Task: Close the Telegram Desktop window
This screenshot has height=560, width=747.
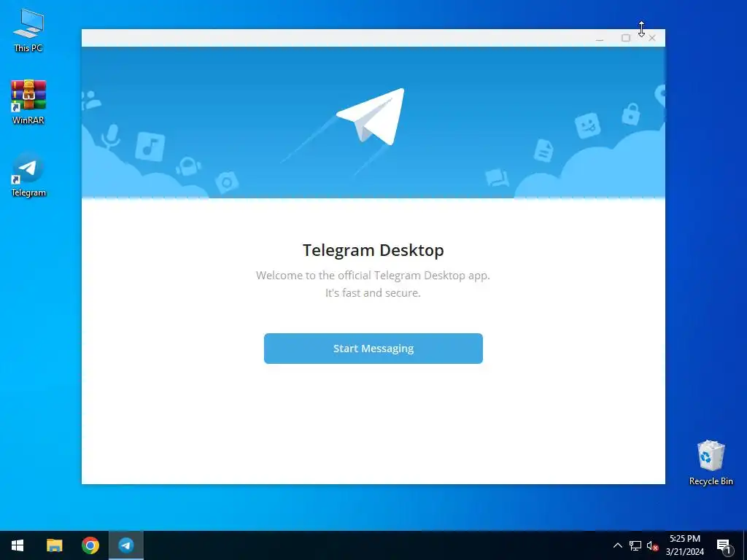Action: click(x=652, y=38)
